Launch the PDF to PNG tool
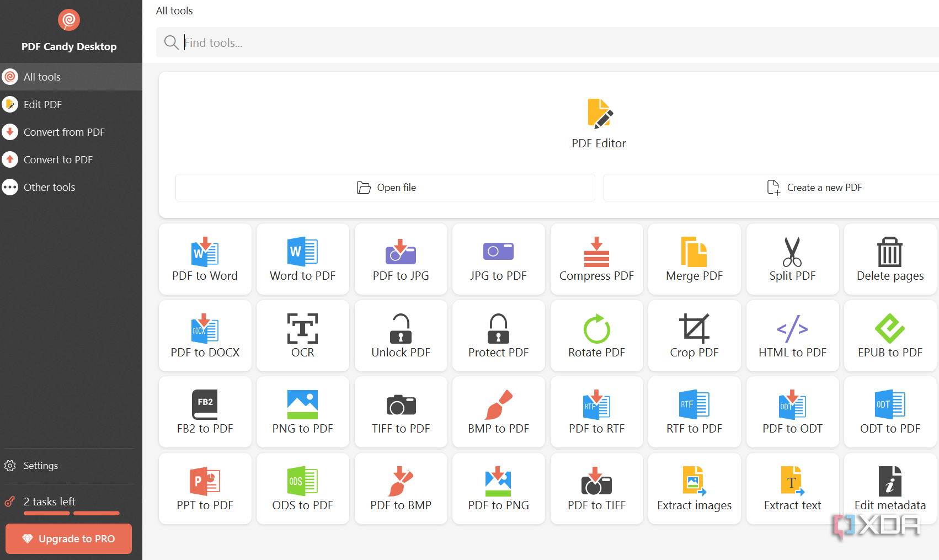This screenshot has width=939, height=560. click(x=498, y=488)
